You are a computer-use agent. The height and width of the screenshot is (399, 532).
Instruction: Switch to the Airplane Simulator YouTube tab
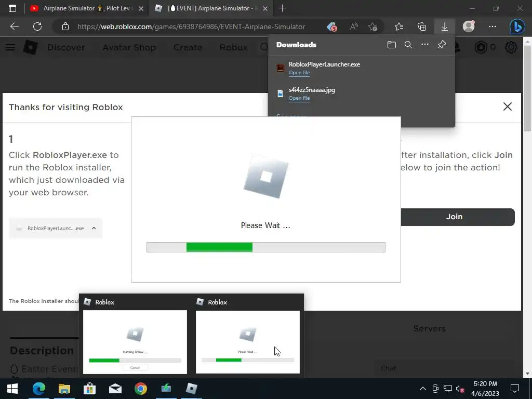point(87,8)
